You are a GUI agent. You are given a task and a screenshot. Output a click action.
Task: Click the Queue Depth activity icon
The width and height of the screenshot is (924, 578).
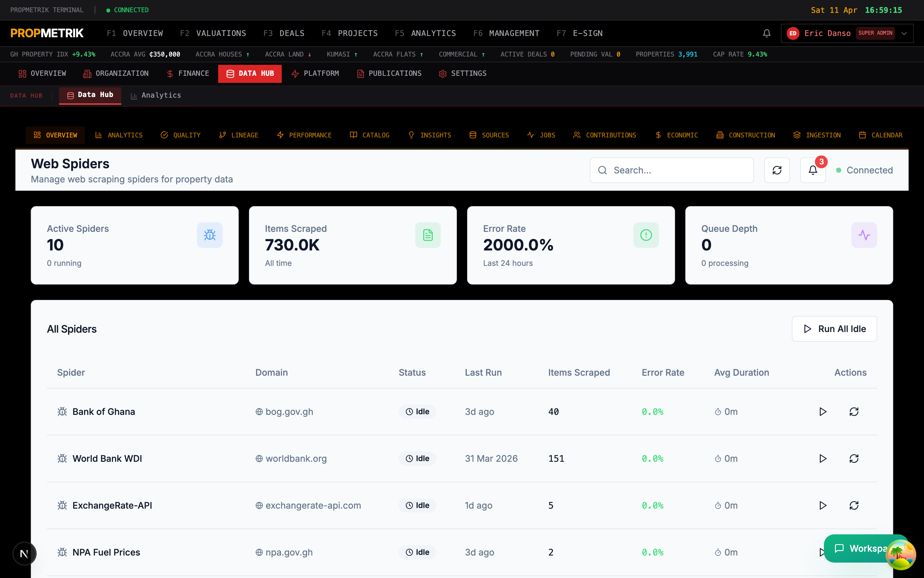pyautogui.click(x=864, y=235)
